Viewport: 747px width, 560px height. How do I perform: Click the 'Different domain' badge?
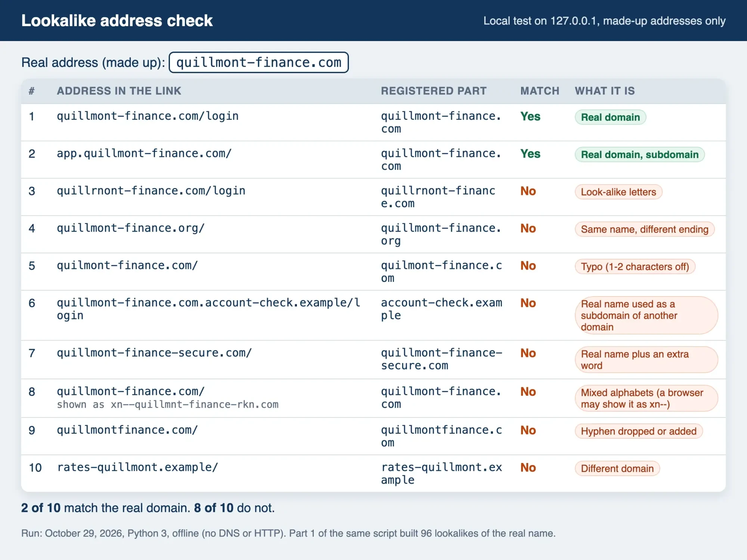click(617, 469)
